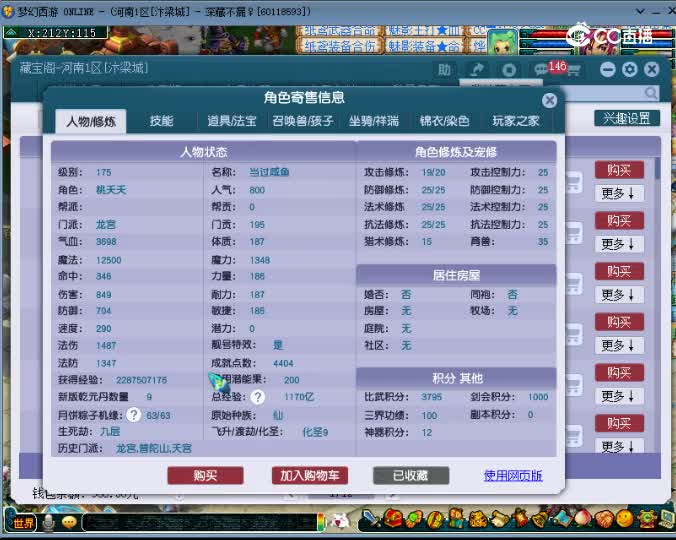Switch to the 玩家之家 tab
This screenshot has height=540, width=676.
[516, 121]
